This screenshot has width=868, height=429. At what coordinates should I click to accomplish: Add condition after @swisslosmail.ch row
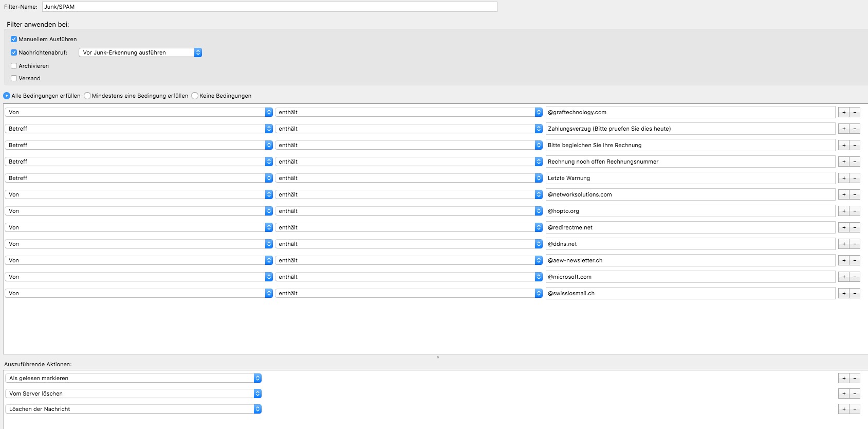click(843, 293)
